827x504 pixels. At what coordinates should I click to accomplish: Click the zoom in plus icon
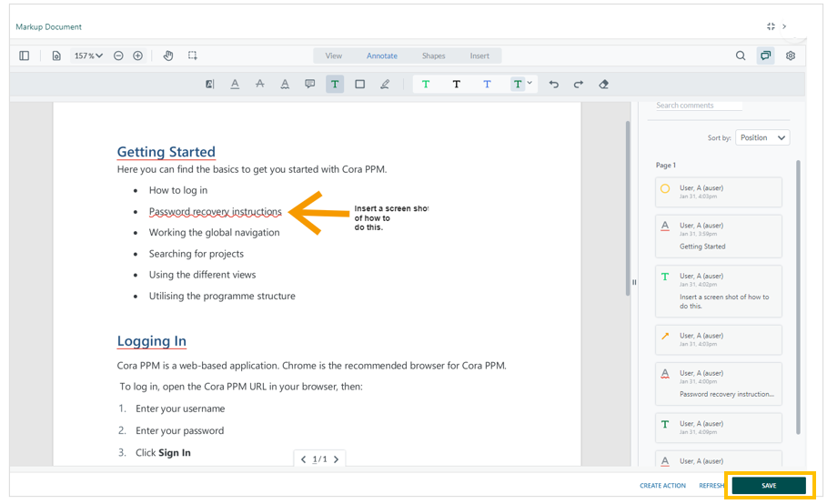click(137, 55)
